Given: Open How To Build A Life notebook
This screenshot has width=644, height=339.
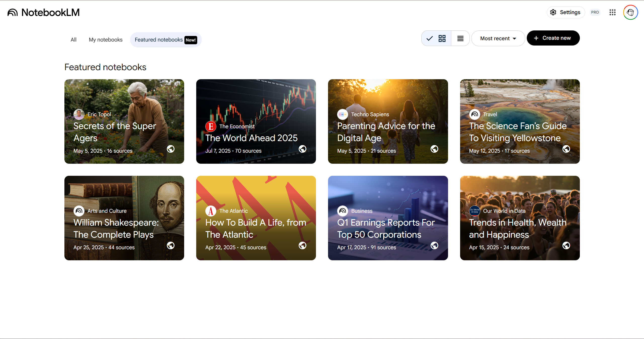Looking at the screenshot, I should 256,218.
